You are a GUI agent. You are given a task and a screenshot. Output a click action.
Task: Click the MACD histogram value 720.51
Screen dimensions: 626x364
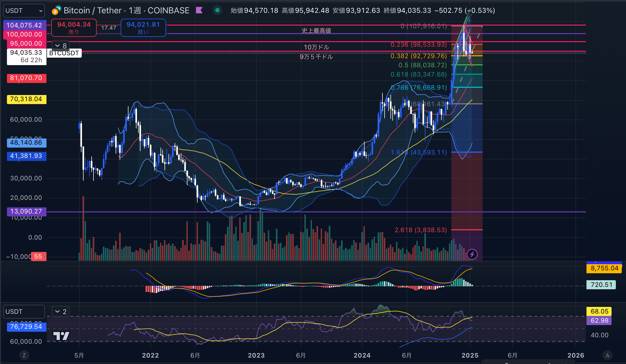pos(601,285)
